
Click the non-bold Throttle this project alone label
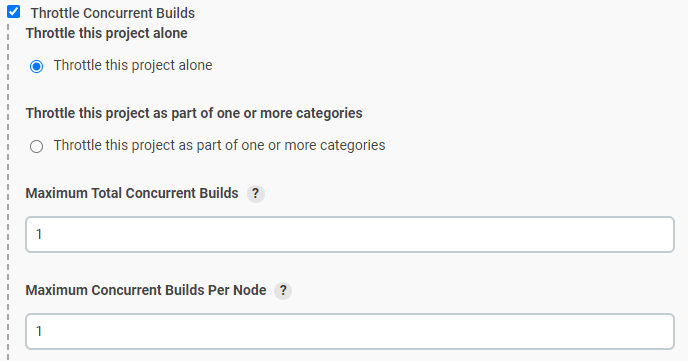(133, 65)
